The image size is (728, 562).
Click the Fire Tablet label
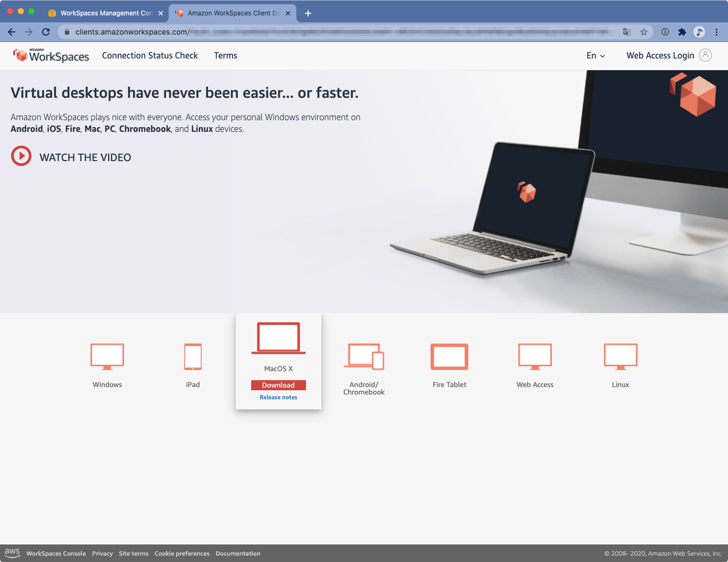449,384
